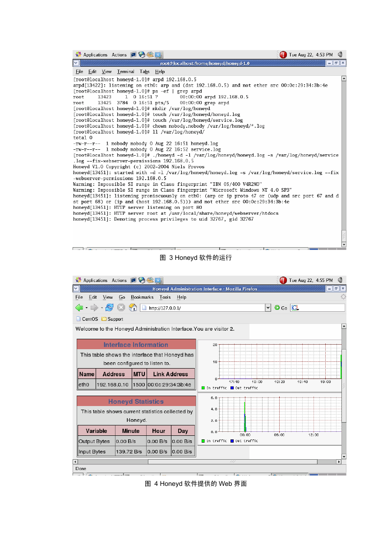Open the terminal's Help menu
392x554 pixels.
point(160,71)
